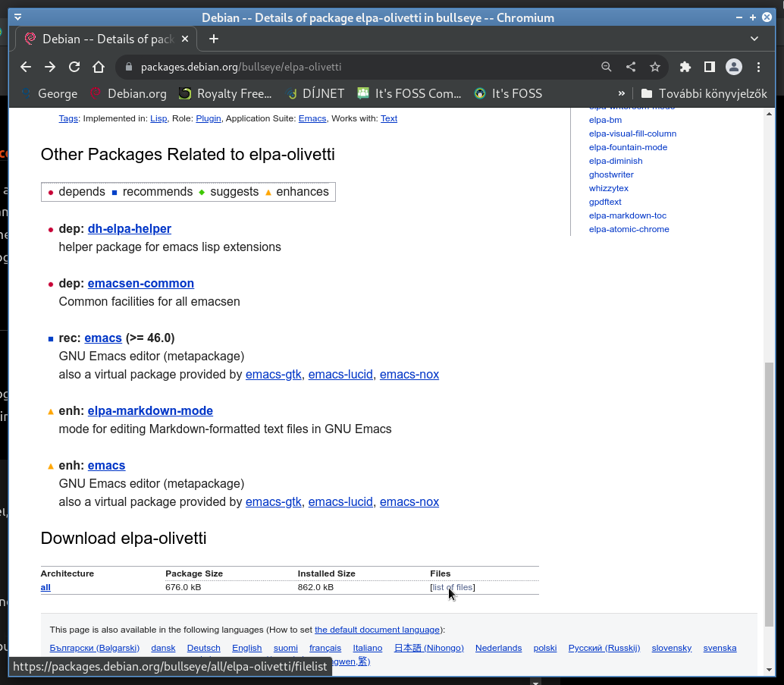Open the emacsen-common dependency link
Image resolution: width=784 pixels, height=685 pixels.
click(141, 283)
